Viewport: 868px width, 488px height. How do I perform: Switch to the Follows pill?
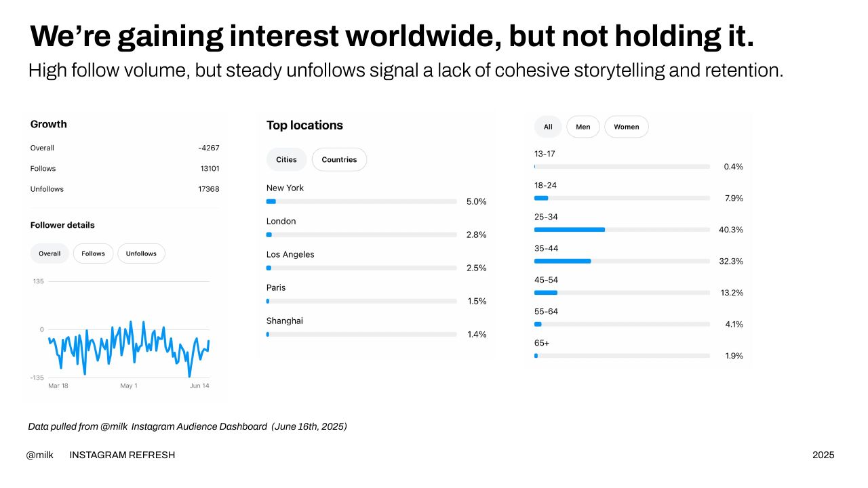click(x=94, y=253)
